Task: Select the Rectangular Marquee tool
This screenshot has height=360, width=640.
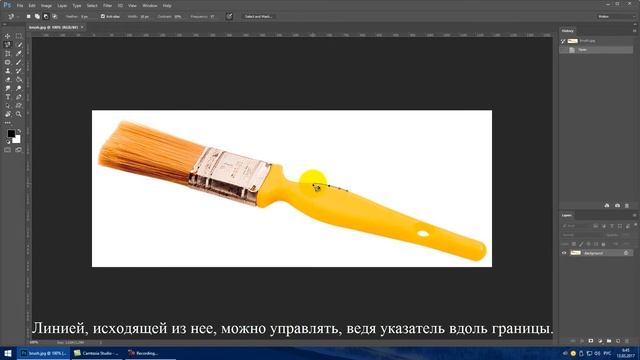Action: pos(19,36)
